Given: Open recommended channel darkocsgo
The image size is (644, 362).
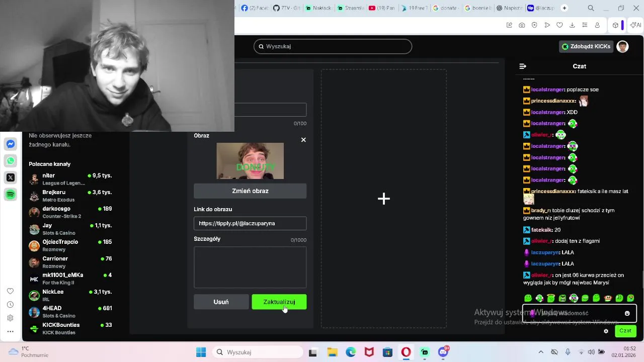Looking at the screenshot, I should [70, 212].
